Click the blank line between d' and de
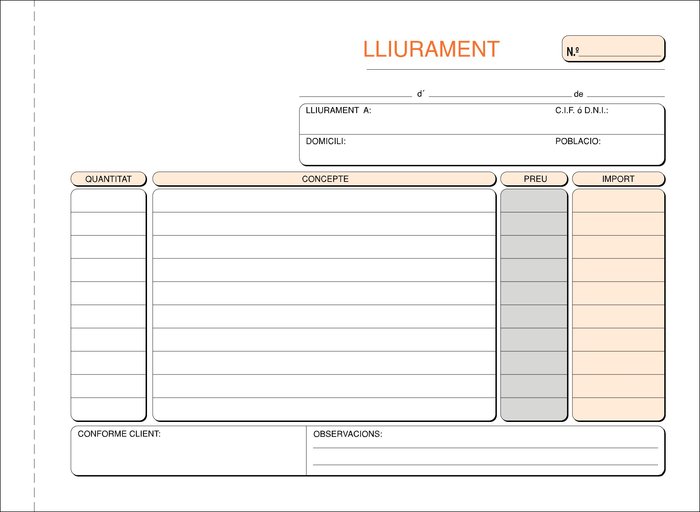This screenshot has height=512, width=700. tap(499, 93)
